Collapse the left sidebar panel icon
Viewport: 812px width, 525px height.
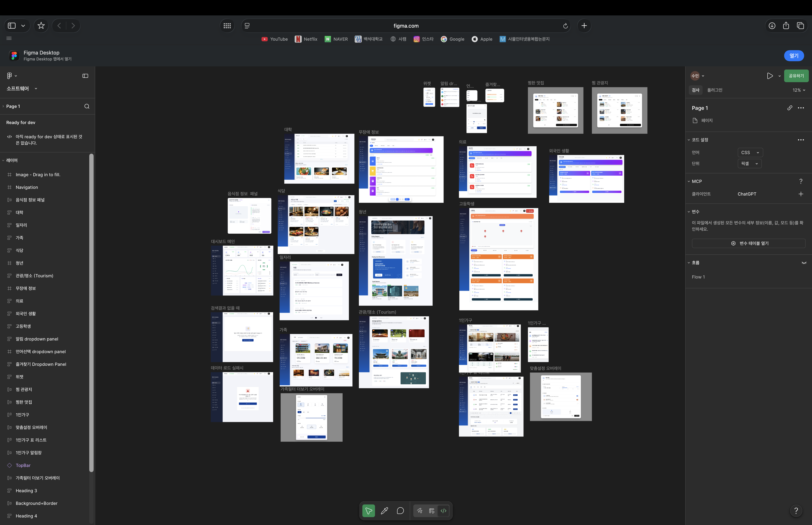pyautogui.click(x=85, y=76)
